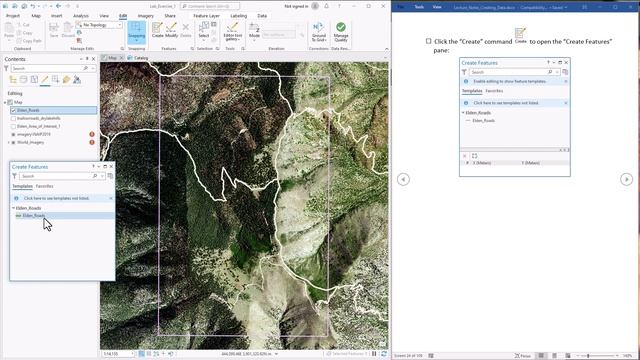
Task: Check the trails/roads drylakehills layer checkbox
Action: (x=13, y=118)
